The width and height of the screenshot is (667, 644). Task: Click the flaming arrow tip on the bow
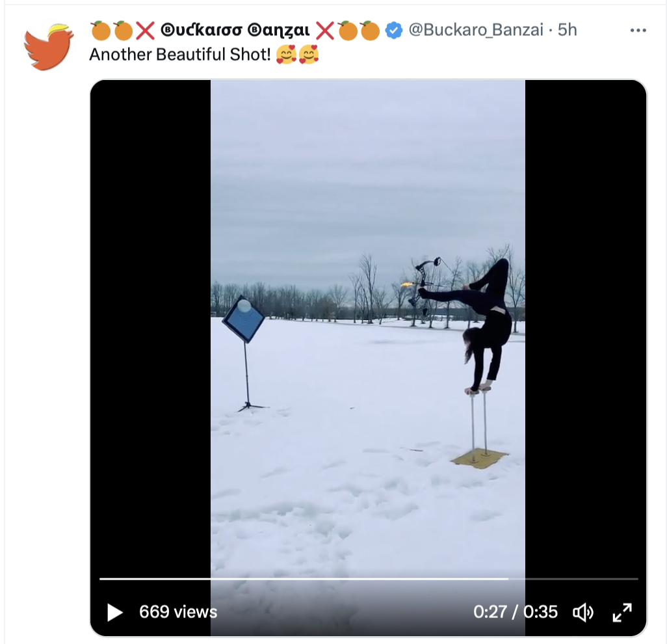[406, 284]
